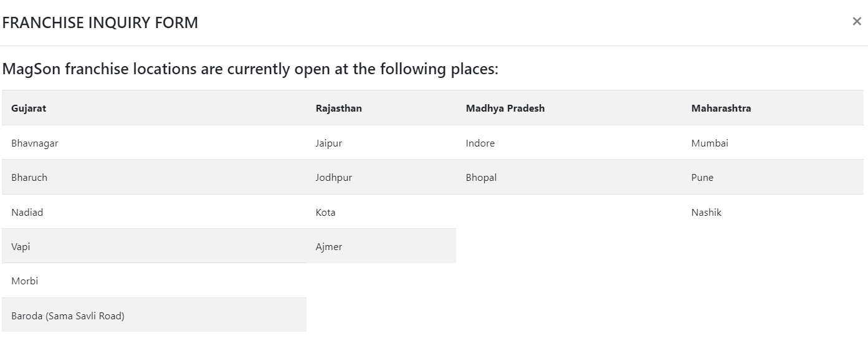Viewport: 868px width, 338px height.
Task: Select the Nadiad location cell
Action: [x=154, y=212]
